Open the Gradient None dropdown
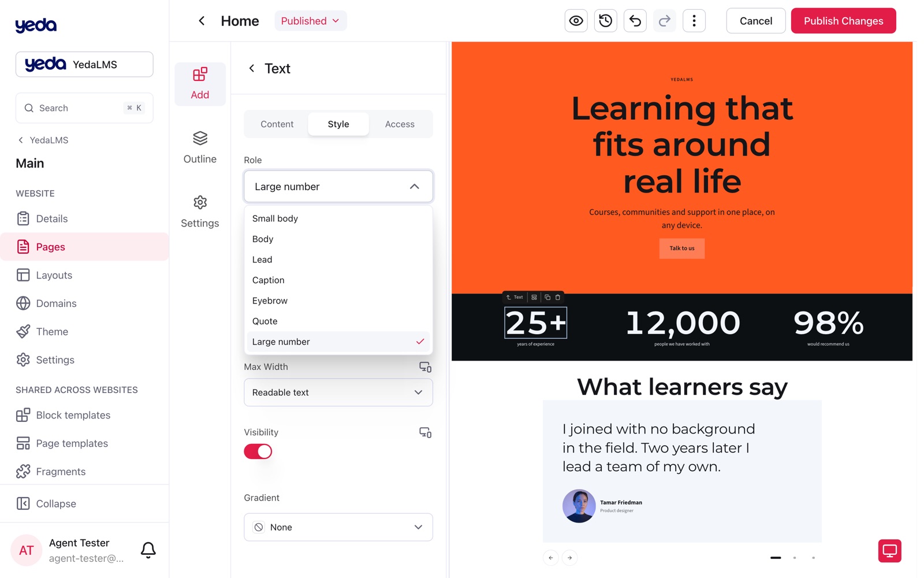Image resolution: width=924 pixels, height=578 pixels. pyautogui.click(x=338, y=527)
